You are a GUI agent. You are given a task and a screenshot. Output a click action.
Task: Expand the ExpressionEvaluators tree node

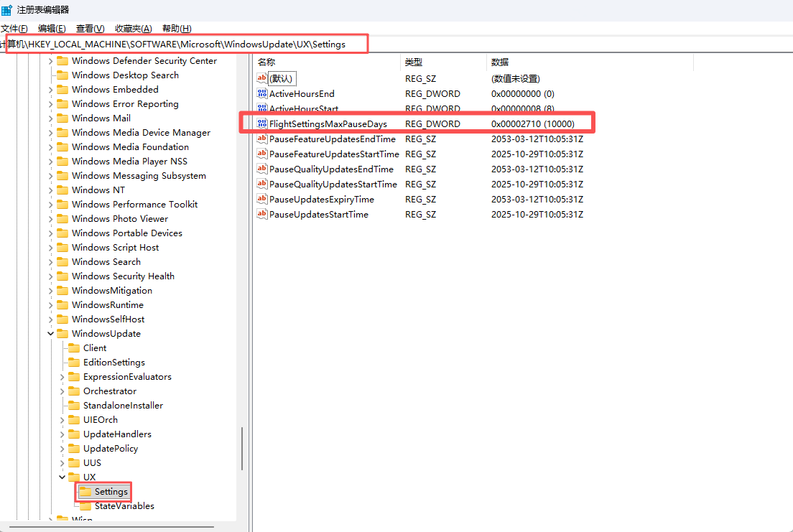(x=62, y=377)
